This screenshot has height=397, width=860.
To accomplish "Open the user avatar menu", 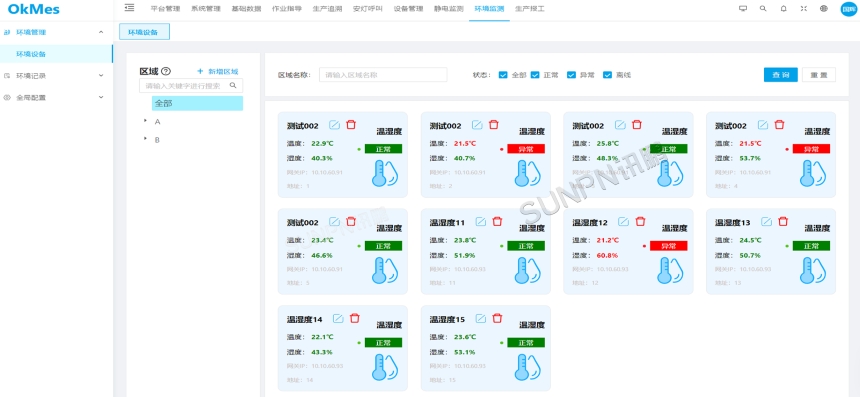I will [848, 9].
